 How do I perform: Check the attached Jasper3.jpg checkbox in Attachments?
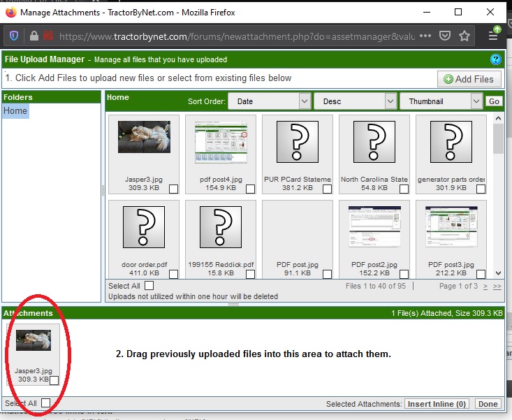54,380
